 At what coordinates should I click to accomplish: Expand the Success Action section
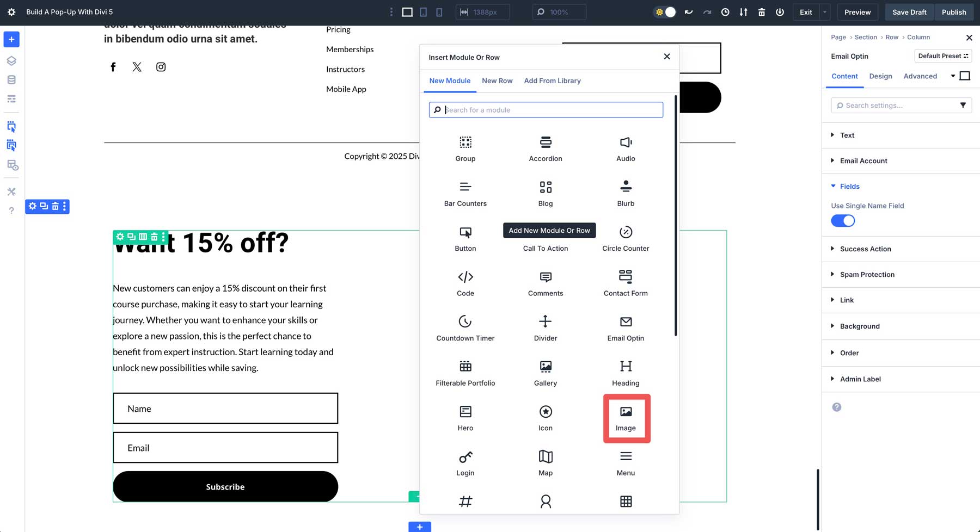coord(865,249)
